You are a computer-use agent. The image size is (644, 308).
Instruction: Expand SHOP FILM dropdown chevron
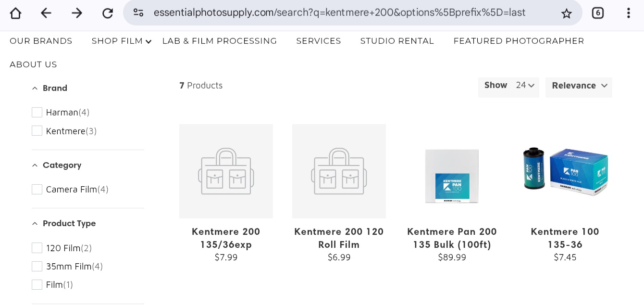tap(149, 42)
